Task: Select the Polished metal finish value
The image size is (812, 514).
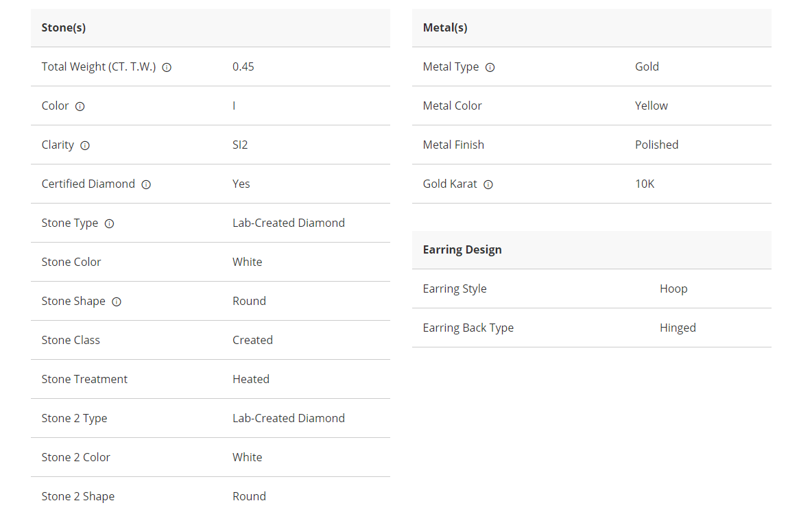Action: point(656,145)
